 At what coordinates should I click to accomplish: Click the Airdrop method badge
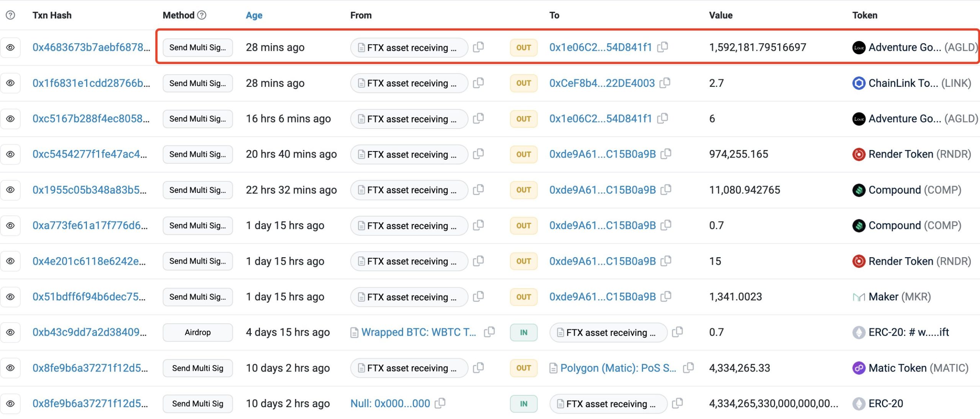pos(198,332)
